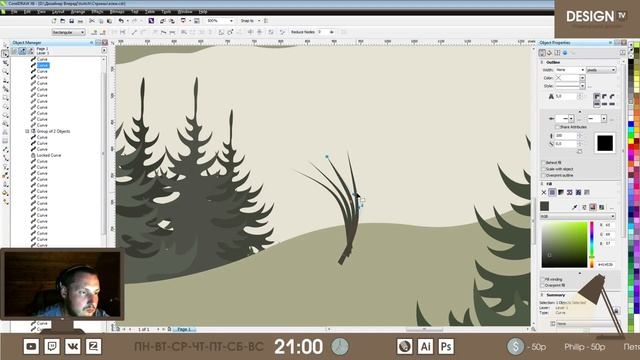This screenshot has width=640, height=360.
Task: Select the Uniform fill icon
Action: [x=552, y=192]
